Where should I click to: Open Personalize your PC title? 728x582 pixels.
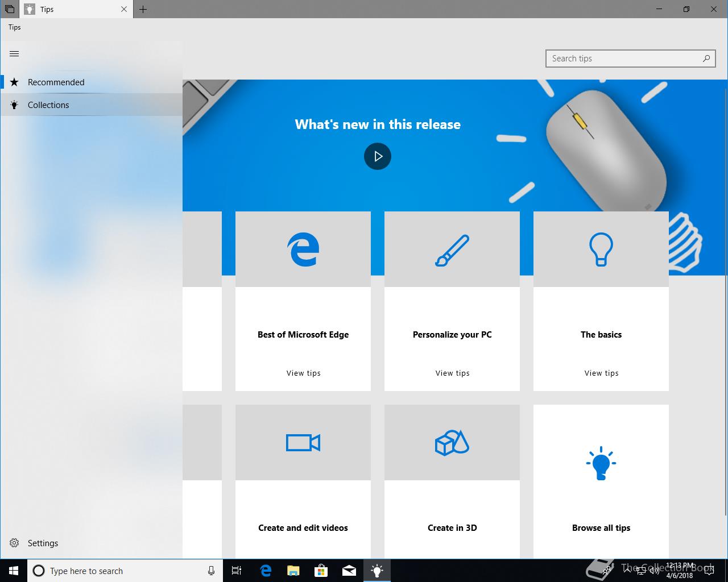[452, 334]
